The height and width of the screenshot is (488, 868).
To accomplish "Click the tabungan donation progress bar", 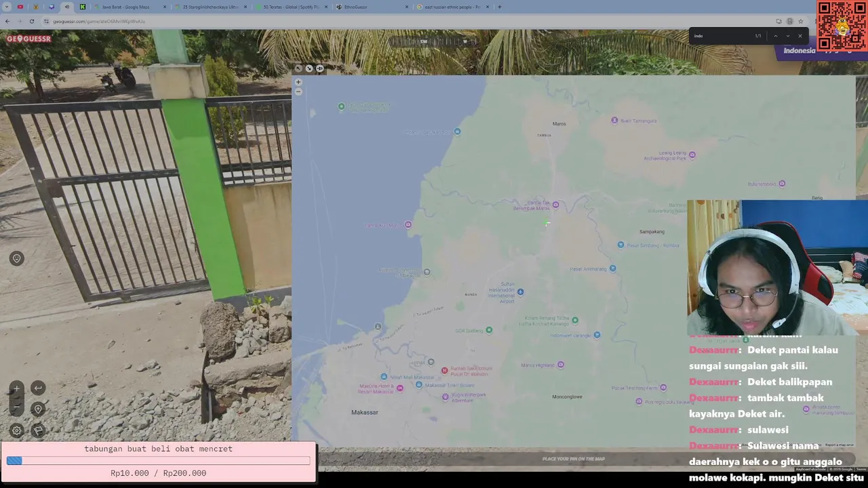I will pyautogui.click(x=158, y=461).
